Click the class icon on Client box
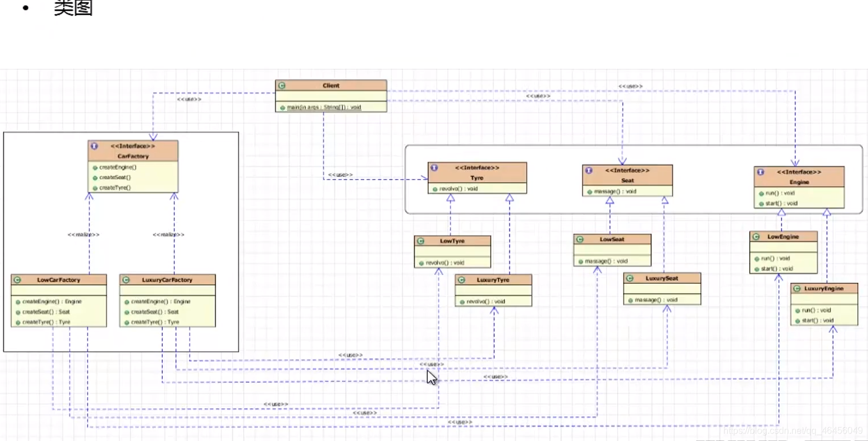 tap(281, 86)
